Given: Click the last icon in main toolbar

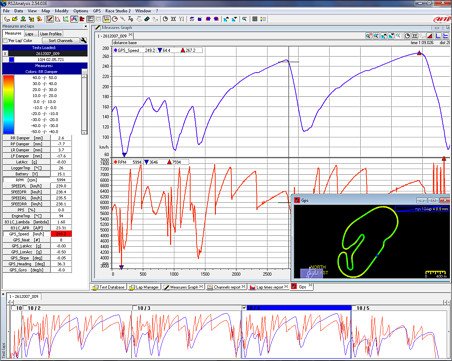Looking at the screenshot, I should click(x=263, y=19).
